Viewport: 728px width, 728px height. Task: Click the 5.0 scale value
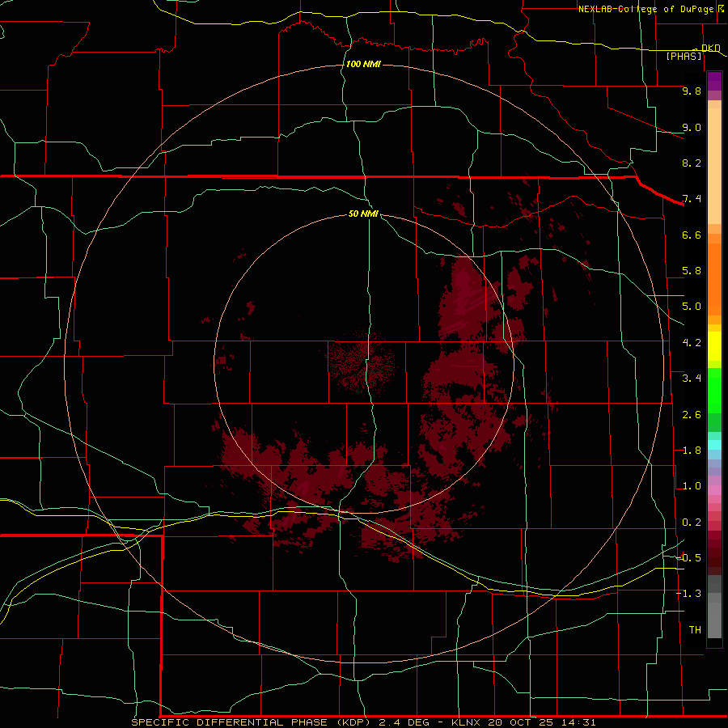pyautogui.click(x=692, y=307)
